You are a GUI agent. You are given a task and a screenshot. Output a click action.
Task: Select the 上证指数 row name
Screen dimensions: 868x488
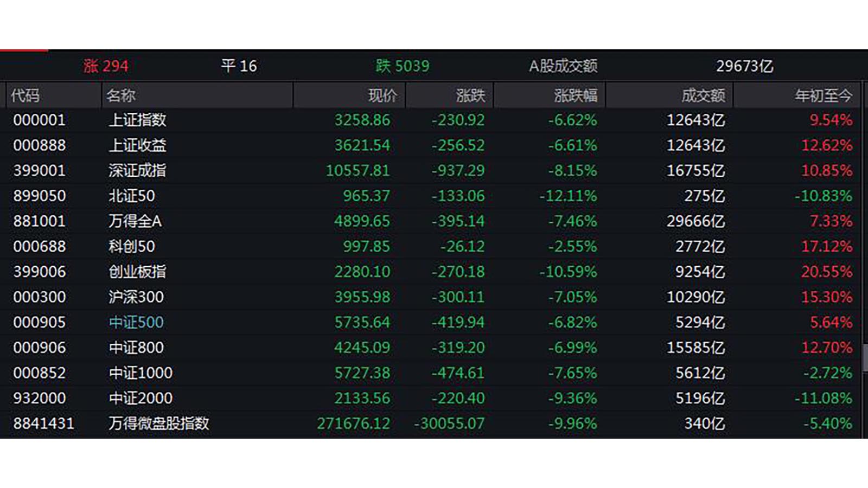(x=137, y=120)
